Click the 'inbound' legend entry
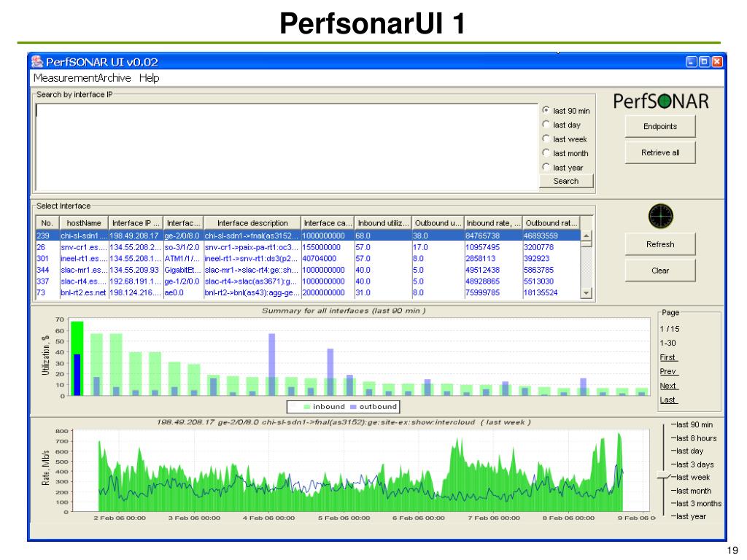Screen dimensions: 747x560 click(x=324, y=407)
